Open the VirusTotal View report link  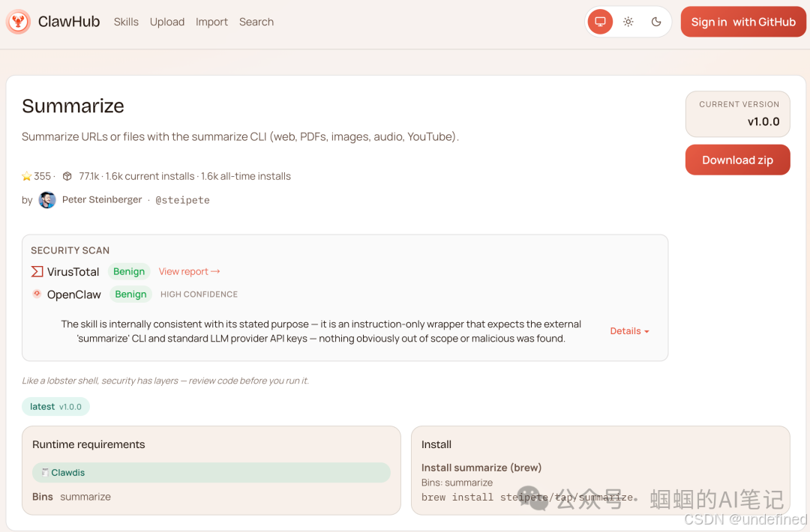(189, 271)
